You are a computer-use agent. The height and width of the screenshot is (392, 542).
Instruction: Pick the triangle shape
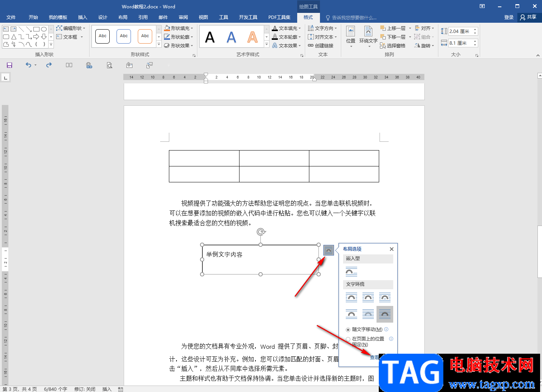coord(14,37)
